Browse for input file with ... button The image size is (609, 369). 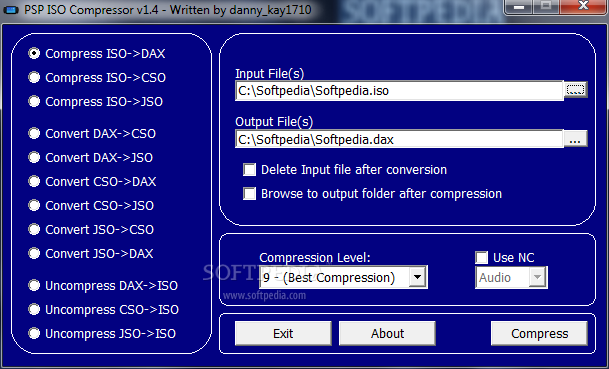tap(575, 90)
